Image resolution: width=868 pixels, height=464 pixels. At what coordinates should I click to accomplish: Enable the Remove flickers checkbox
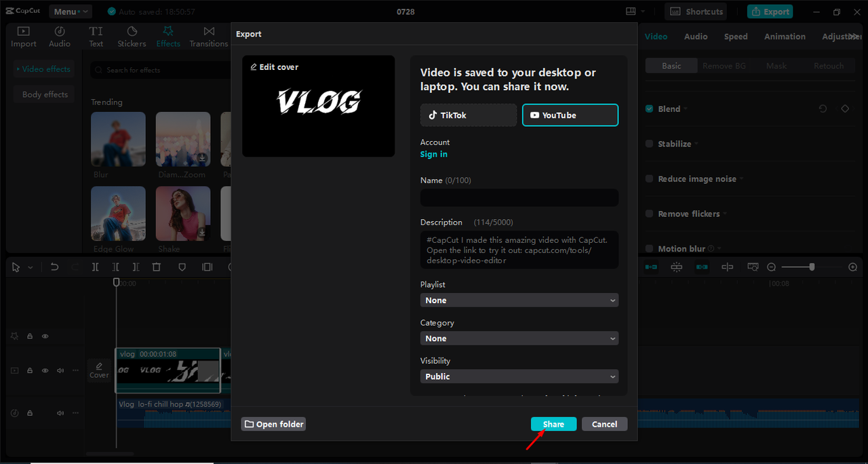coord(650,214)
